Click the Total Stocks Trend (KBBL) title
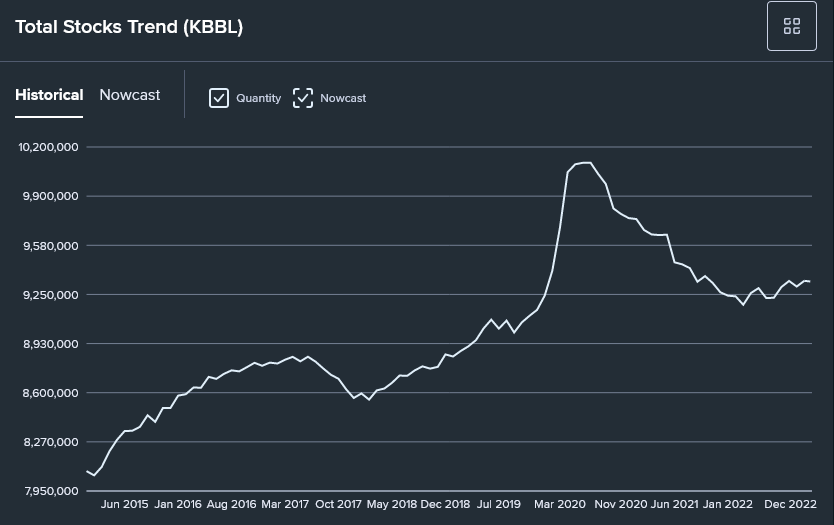 click(x=129, y=27)
